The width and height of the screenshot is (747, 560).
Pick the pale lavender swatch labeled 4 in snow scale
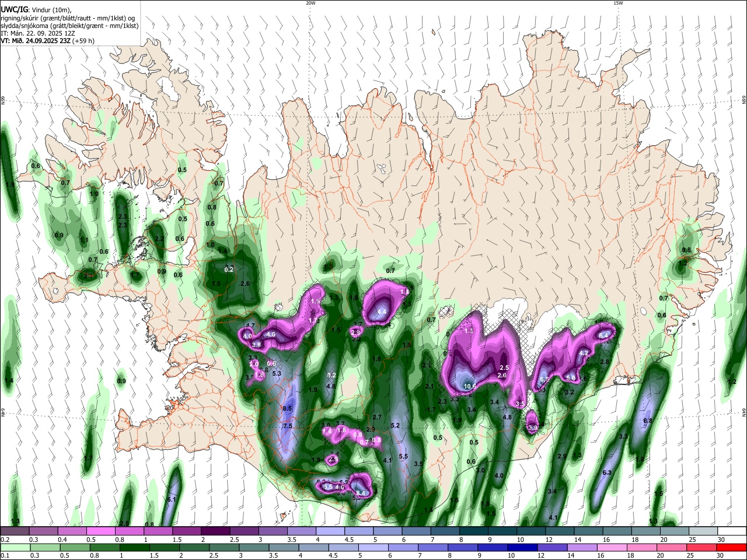pos(330,531)
